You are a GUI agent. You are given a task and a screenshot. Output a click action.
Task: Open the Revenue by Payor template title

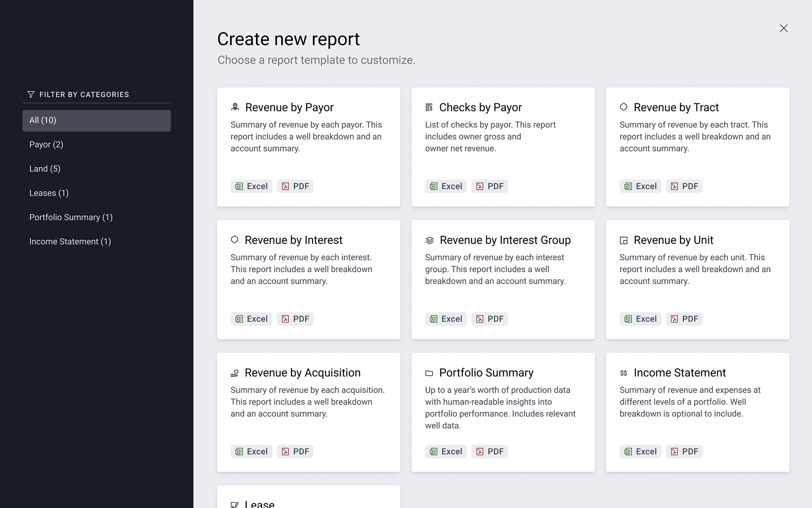[x=289, y=108]
